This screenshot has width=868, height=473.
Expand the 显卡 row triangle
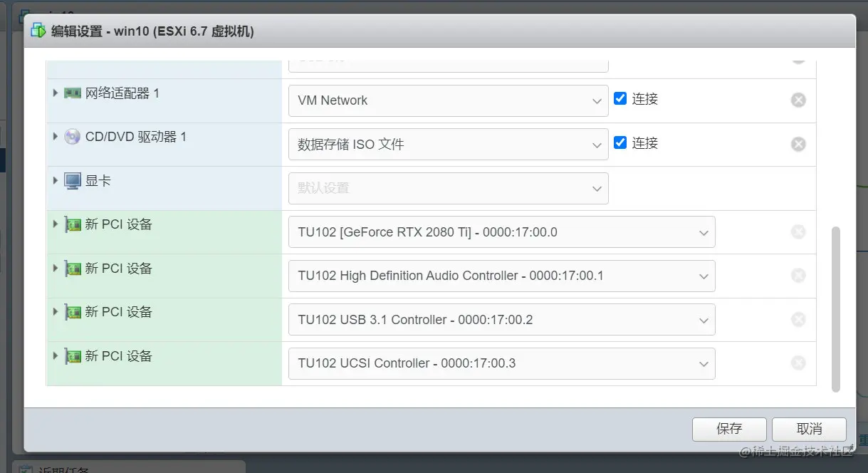point(56,180)
